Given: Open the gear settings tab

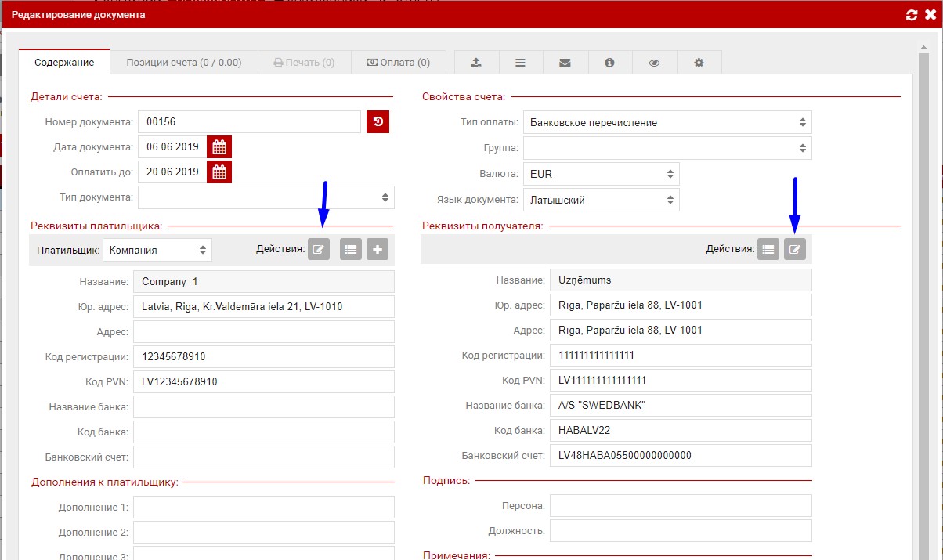Looking at the screenshot, I should [699, 63].
